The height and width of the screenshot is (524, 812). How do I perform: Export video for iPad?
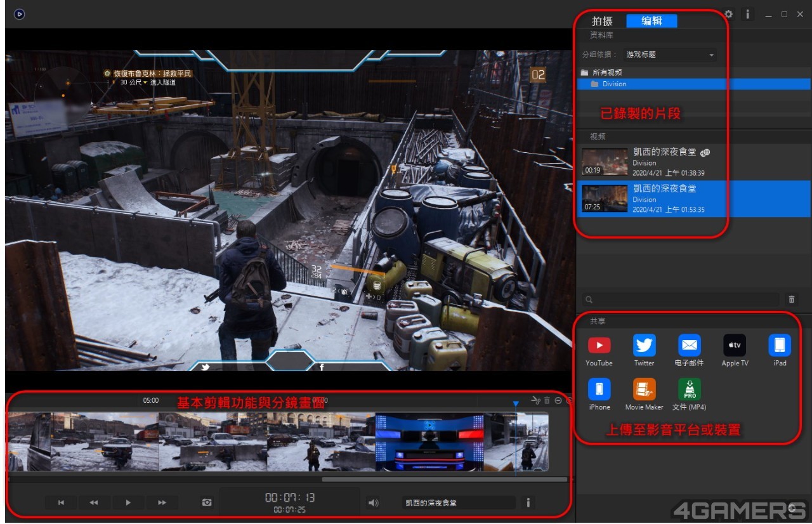pos(780,350)
